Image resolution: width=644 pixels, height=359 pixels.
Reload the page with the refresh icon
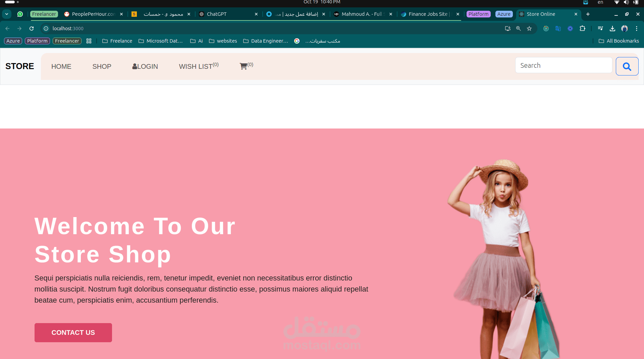click(31, 29)
